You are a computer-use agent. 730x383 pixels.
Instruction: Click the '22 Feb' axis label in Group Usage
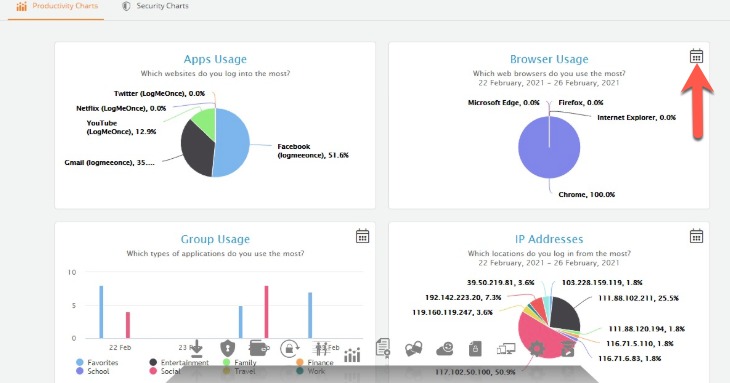coord(120,347)
